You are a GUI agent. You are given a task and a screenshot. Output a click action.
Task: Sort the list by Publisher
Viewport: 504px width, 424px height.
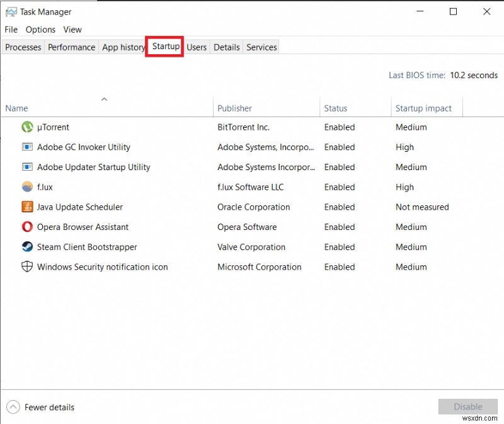coord(234,108)
